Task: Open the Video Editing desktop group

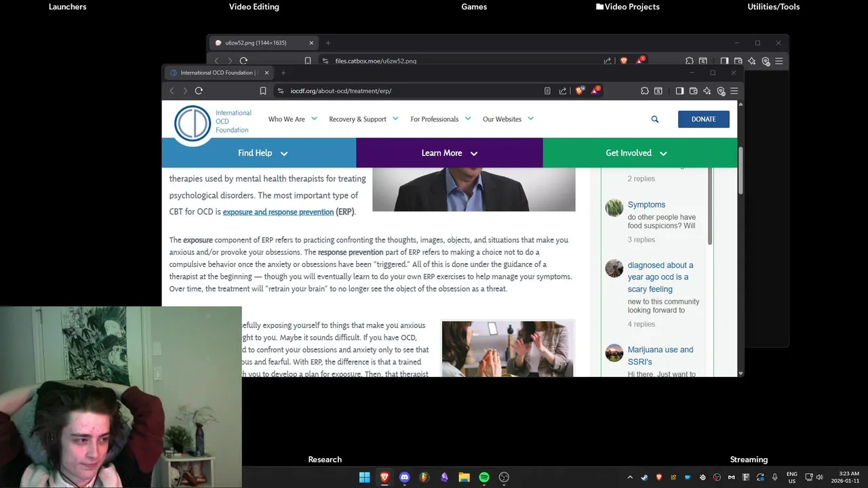Action: click(x=254, y=7)
